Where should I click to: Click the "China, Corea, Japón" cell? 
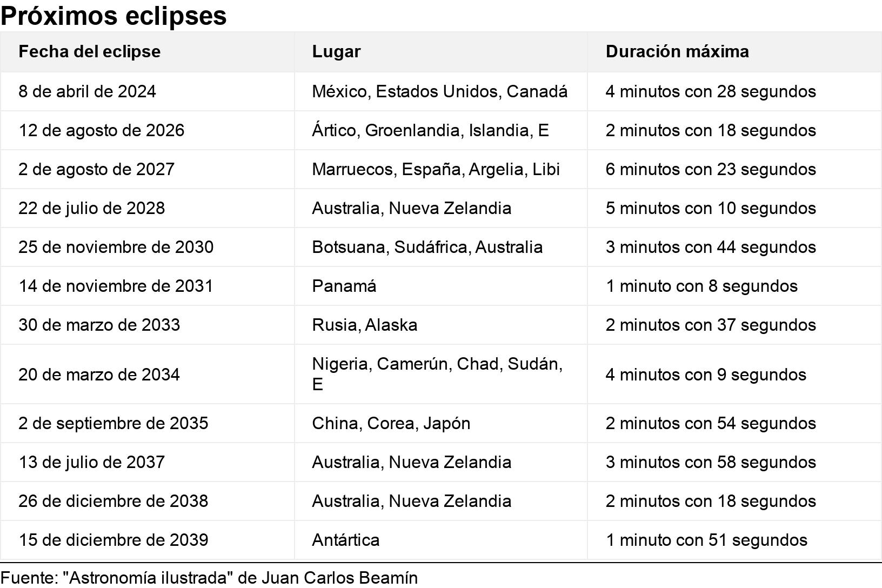(391, 423)
